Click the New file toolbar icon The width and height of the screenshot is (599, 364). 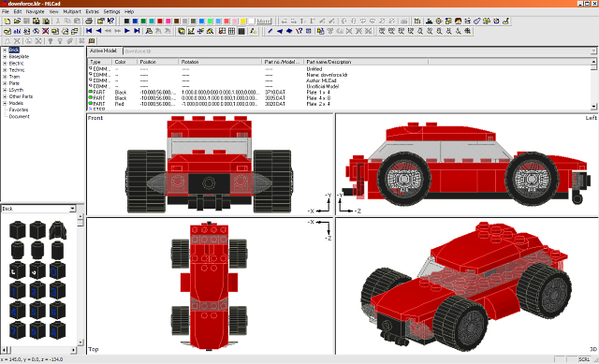pos(7,21)
